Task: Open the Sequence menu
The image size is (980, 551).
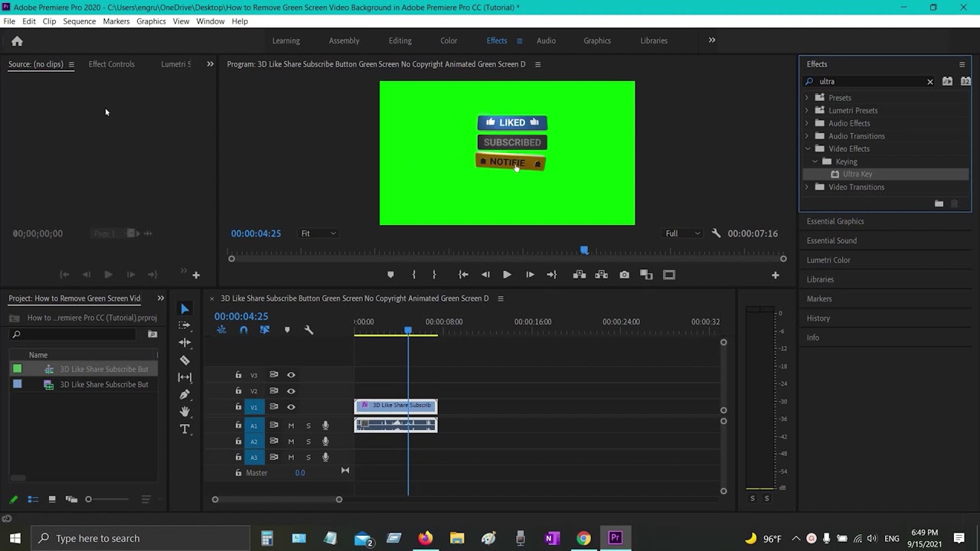Action: [80, 21]
